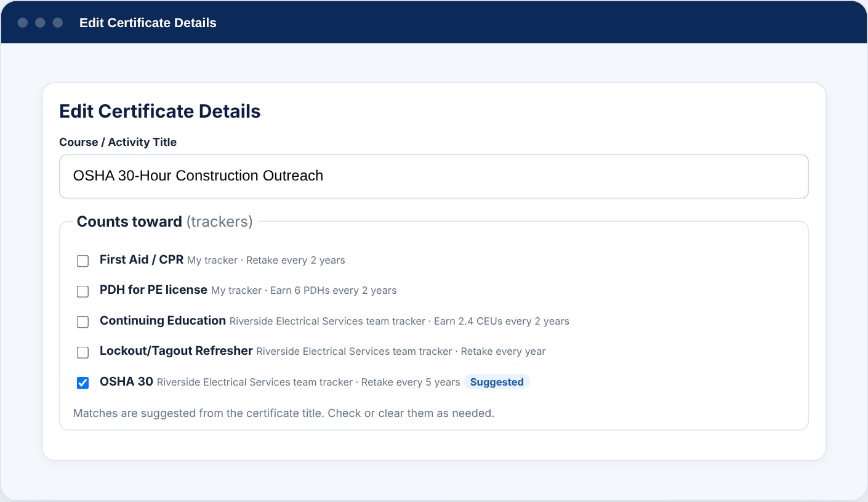Click the 'Retake every 5 years' text
The image size is (868, 502).
[x=411, y=382]
